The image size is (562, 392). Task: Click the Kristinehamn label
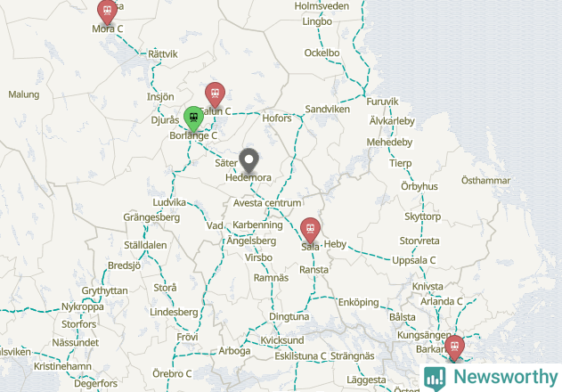coord(62,366)
